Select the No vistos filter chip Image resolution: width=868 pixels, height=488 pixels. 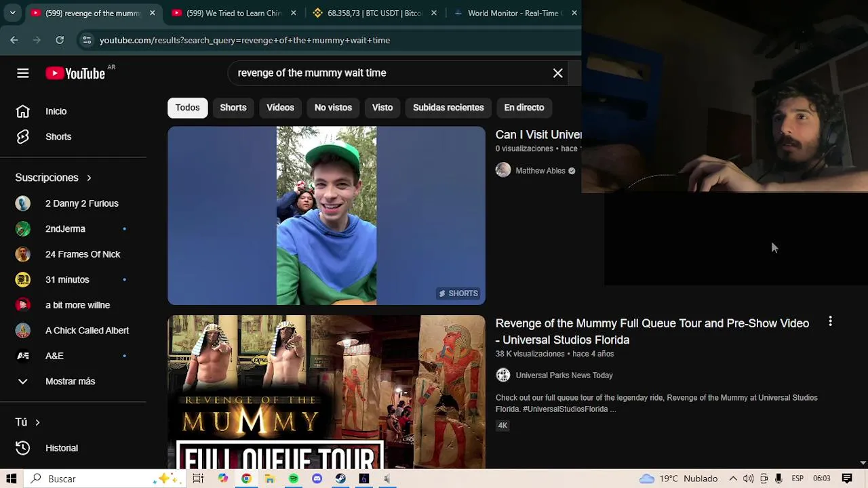pyautogui.click(x=333, y=108)
